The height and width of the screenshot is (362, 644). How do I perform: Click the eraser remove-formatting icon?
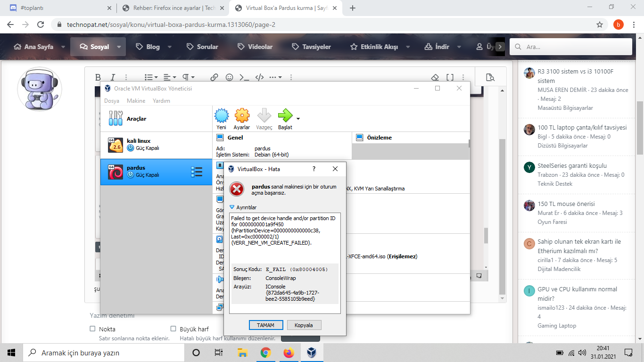435,77
